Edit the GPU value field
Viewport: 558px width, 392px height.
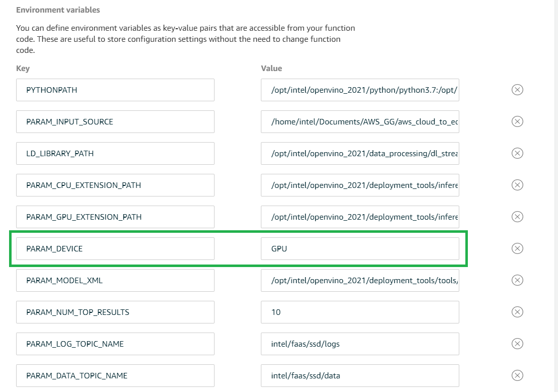(360, 248)
